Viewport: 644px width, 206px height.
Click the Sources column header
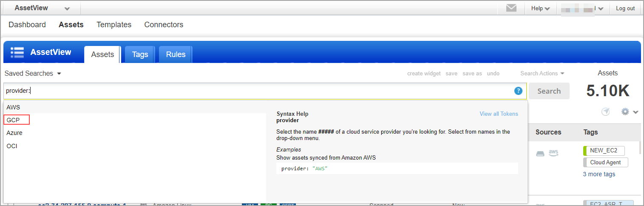tap(548, 132)
